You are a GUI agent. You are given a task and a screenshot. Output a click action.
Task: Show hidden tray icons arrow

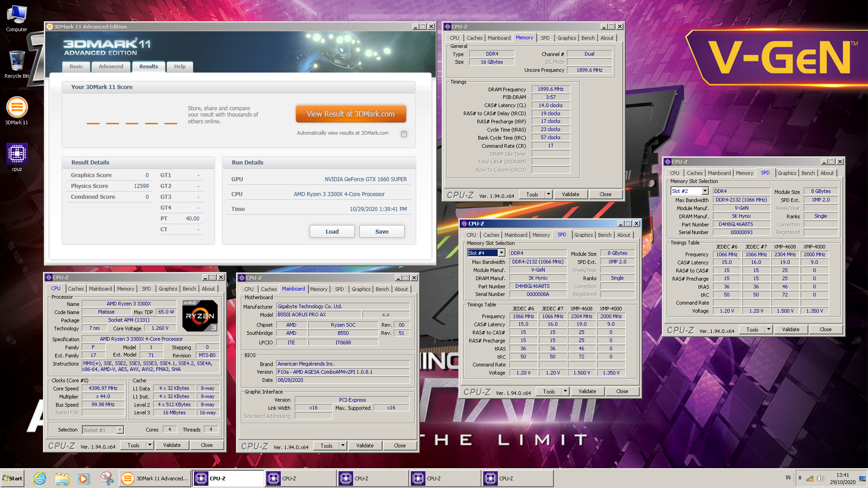point(800,479)
